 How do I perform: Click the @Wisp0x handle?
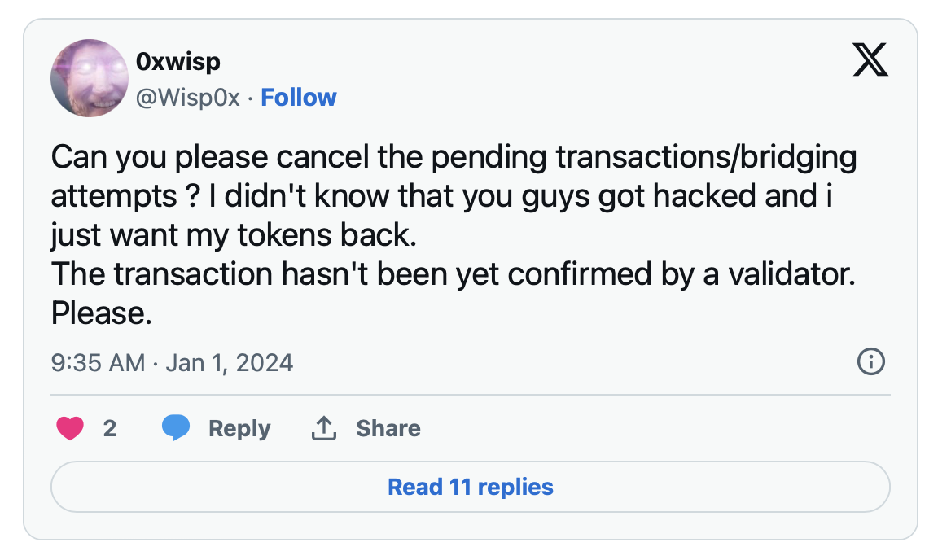[188, 98]
